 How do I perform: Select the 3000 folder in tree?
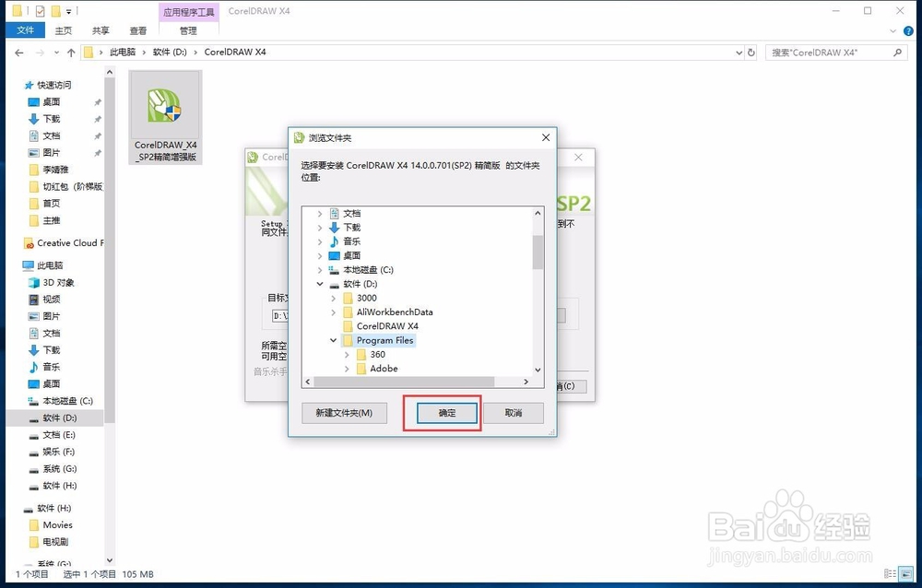click(x=366, y=298)
